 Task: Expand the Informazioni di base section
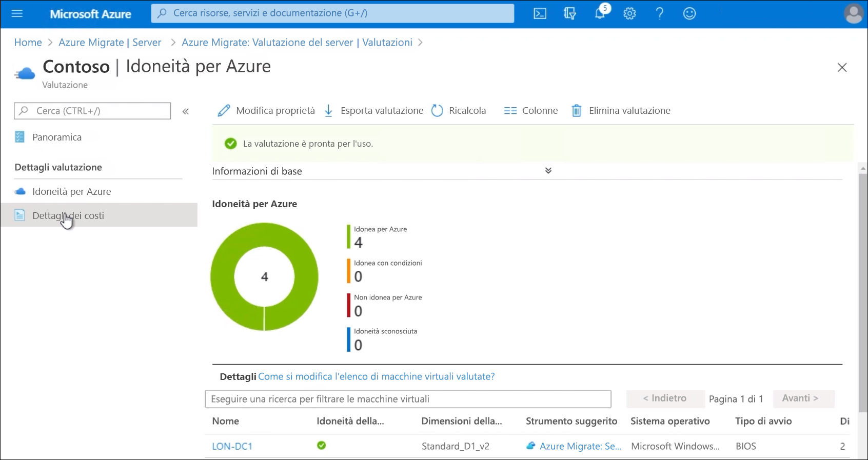click(548, 171)
